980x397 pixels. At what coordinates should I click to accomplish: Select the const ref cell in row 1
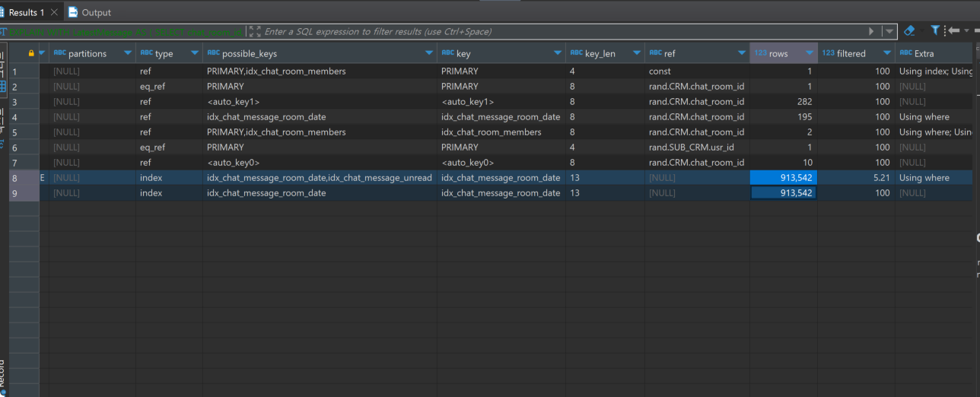pos(697,71)
